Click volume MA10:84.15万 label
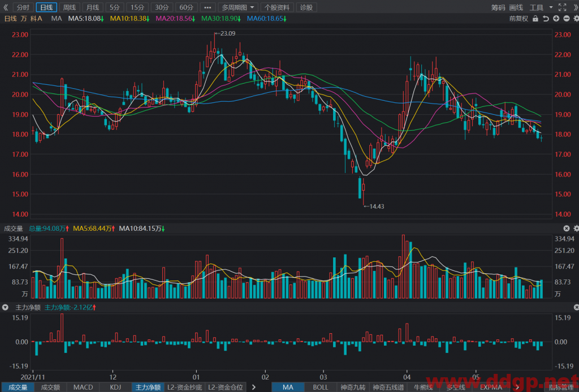Image resolution: width=579 pixels, height=392 pixels. tap(142, 229)
